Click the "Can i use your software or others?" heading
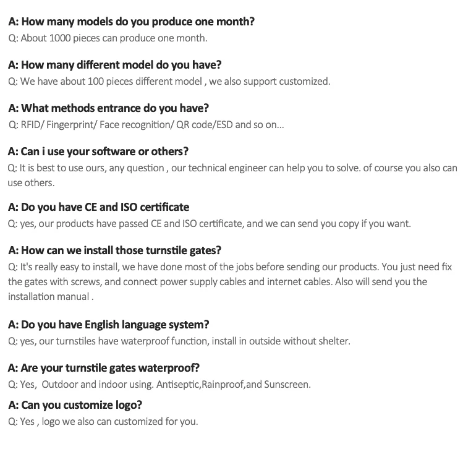Screen dimensions: 476x449 pos(98,152)
